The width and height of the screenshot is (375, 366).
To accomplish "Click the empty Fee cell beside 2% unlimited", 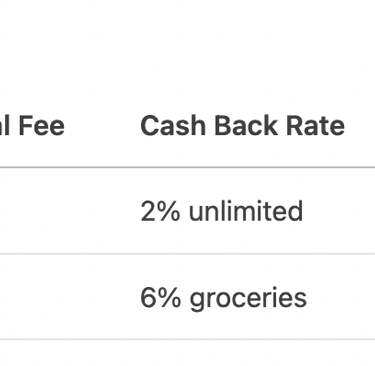I will coord(50,211).
